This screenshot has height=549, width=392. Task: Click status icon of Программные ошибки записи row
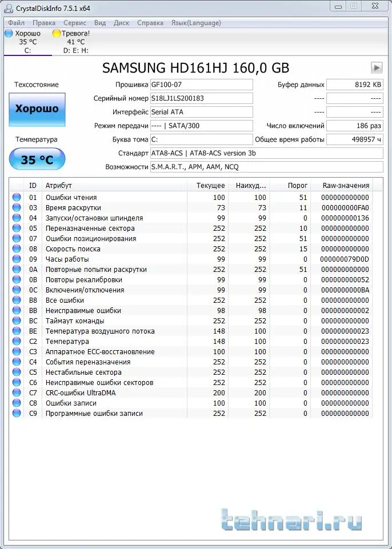pyautogui.click(x=17, y=414)
